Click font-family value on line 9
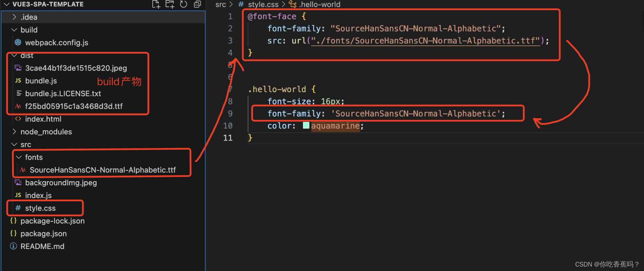This screenshot has width=644, height=271. [415, 113]
